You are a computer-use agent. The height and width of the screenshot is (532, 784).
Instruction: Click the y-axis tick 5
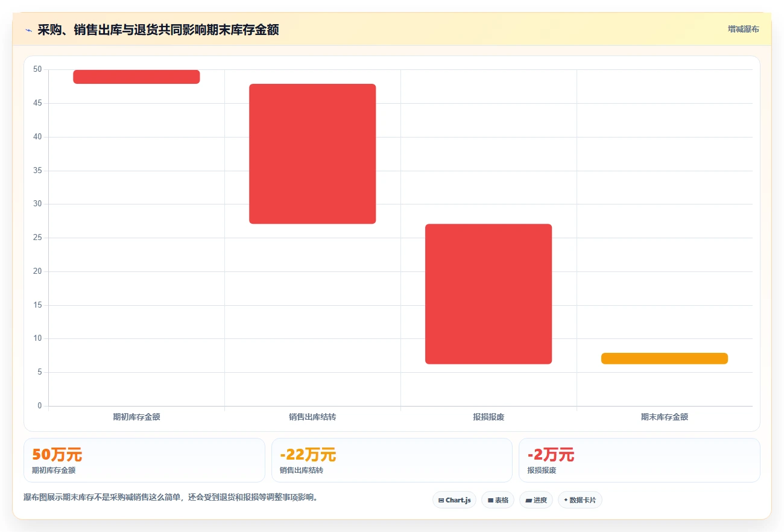click(x=40, y=372)
